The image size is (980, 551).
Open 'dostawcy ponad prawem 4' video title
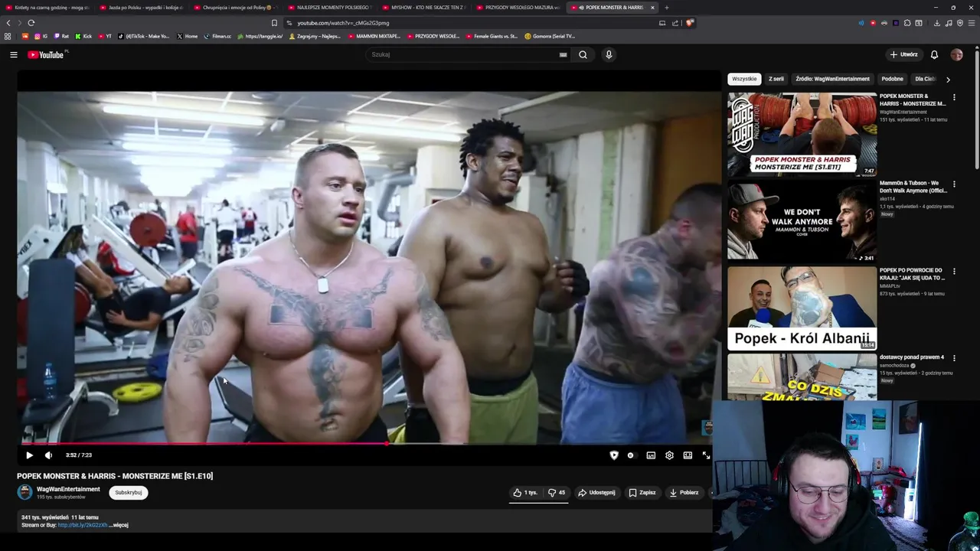912,357
